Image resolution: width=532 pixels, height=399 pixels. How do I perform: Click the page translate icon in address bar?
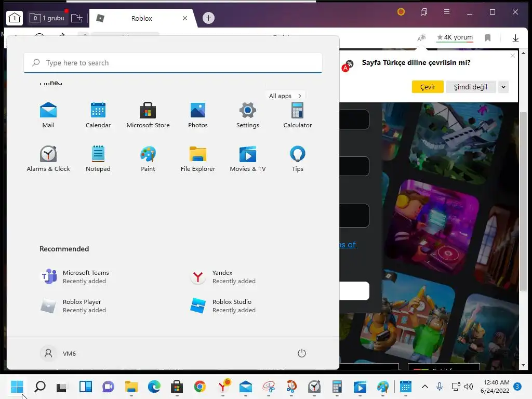(421, 37)
